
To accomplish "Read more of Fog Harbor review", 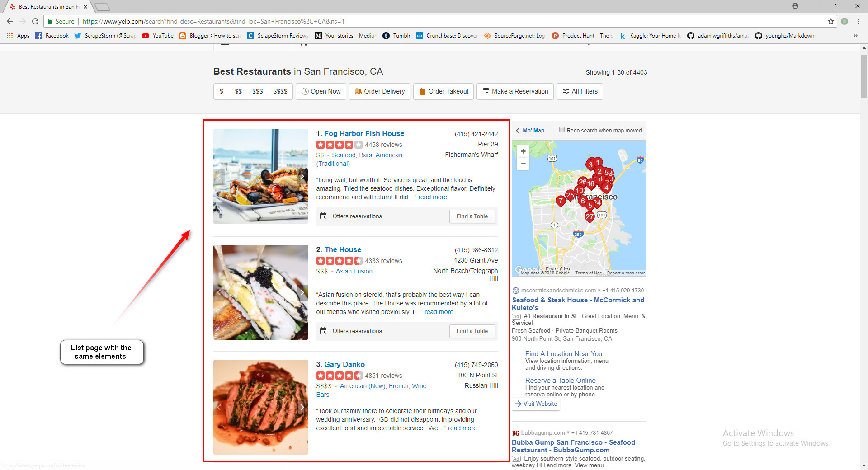I will 433,197.
